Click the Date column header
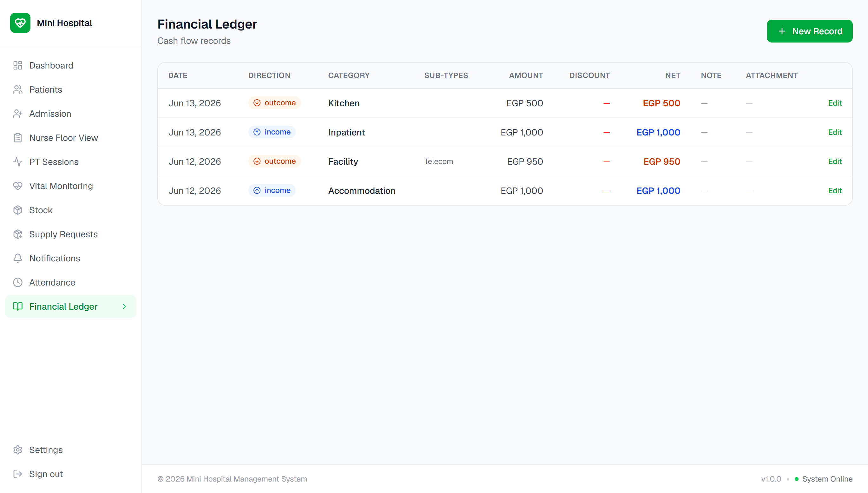 pyautogui.click(x=178, y=76)
